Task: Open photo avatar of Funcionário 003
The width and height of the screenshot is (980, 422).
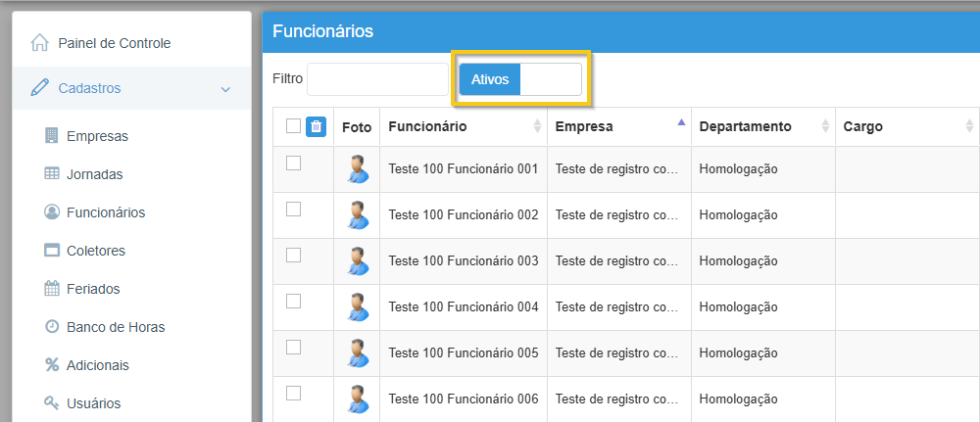Action: [357, 261]
